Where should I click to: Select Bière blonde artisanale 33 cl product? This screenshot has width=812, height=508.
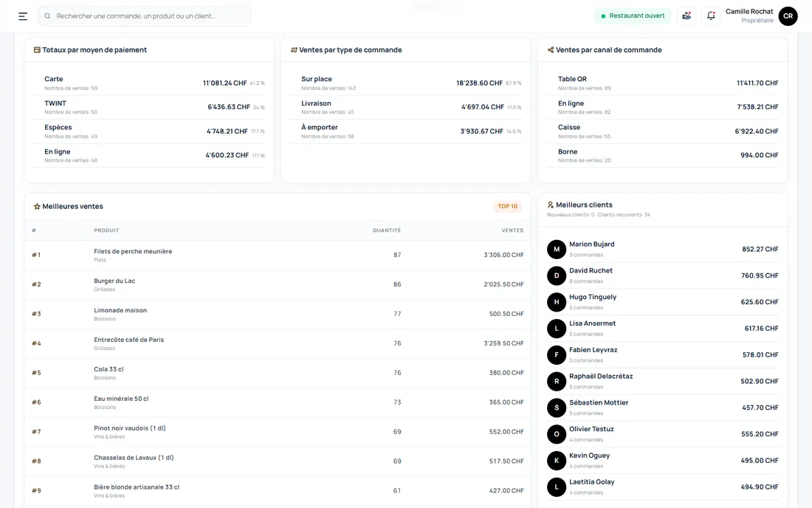click(x=137, y=488)
